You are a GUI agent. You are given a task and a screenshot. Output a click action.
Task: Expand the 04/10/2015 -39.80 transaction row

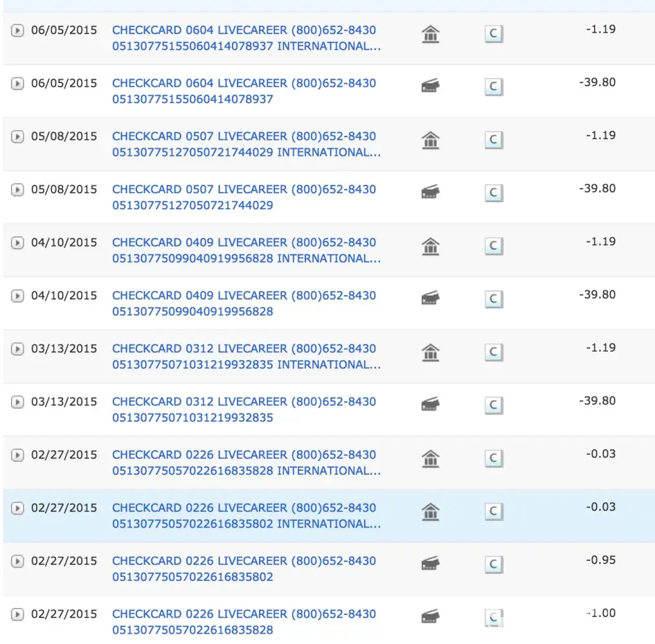pos(17,296)
